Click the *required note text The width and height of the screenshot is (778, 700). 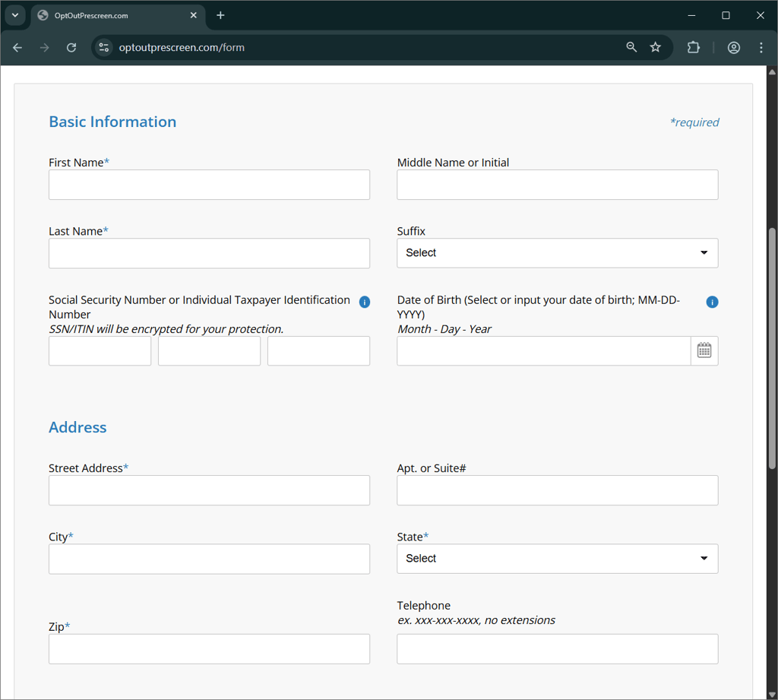694,122
